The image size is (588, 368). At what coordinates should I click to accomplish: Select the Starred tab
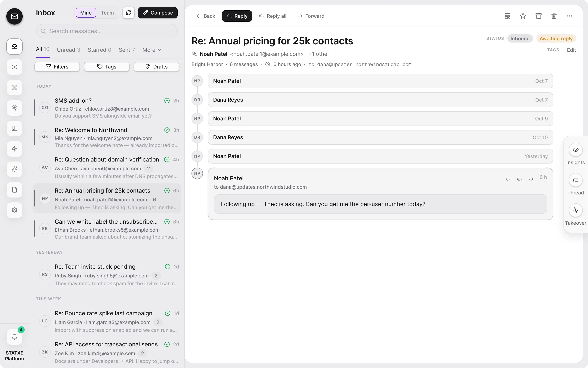[x=99, y=50]
